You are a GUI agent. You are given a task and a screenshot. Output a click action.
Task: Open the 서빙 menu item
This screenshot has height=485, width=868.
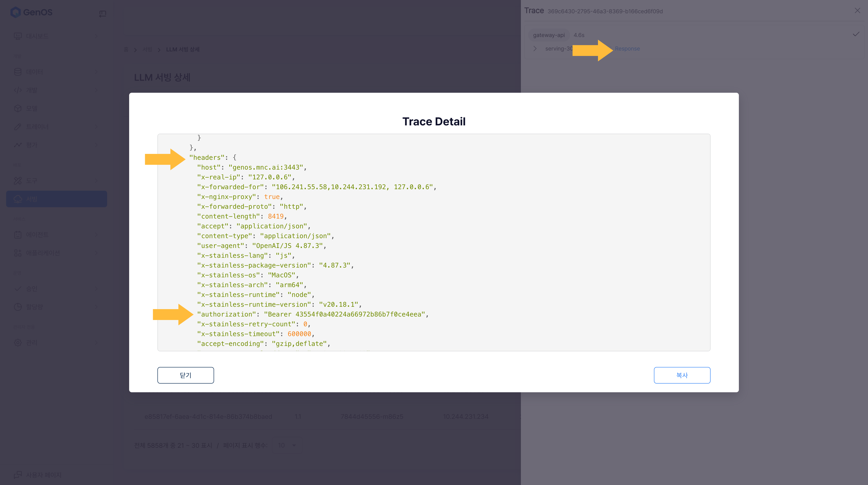click(x=57, y=199)
